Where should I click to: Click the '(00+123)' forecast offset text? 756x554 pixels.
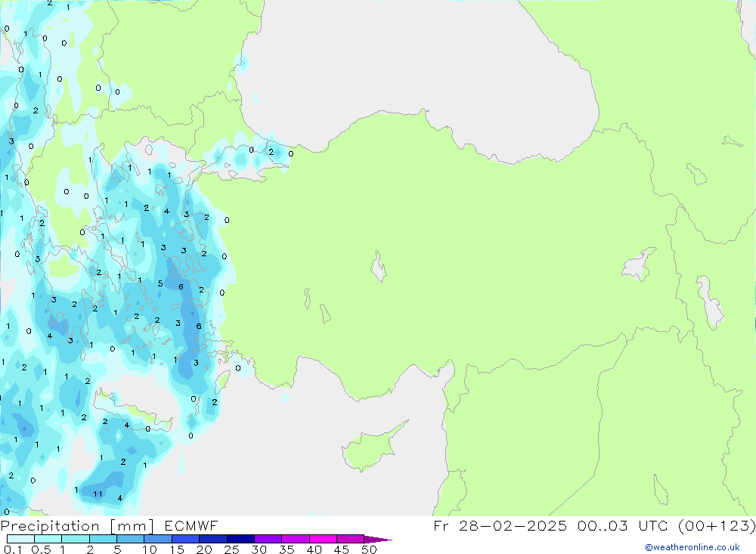[x=717, y=526]
